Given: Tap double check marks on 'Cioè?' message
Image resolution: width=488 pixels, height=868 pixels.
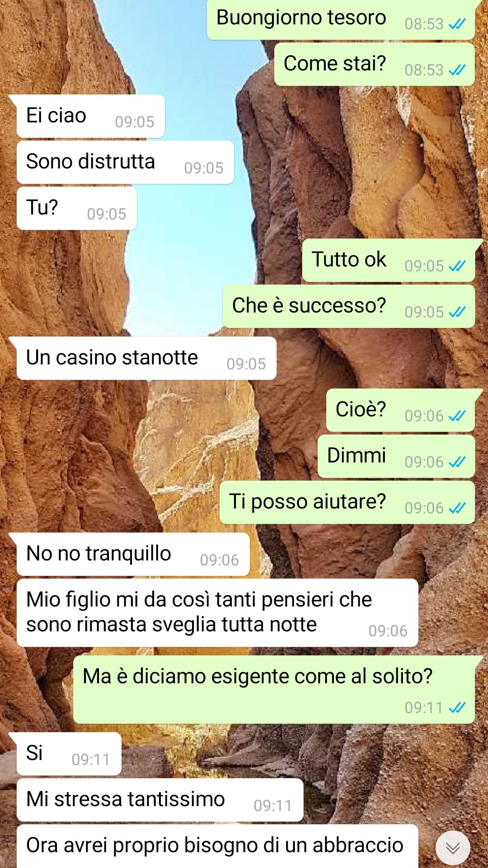Looking at the screenshot, I should point(457,416).
